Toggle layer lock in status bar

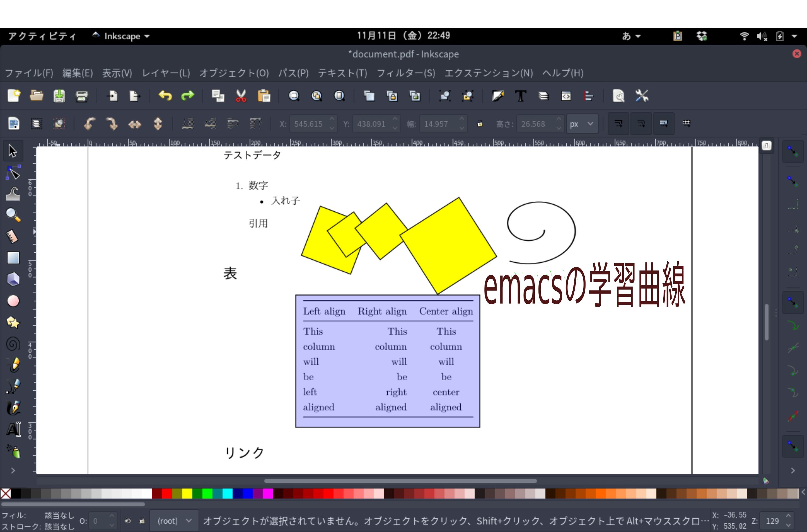point(142,521)
